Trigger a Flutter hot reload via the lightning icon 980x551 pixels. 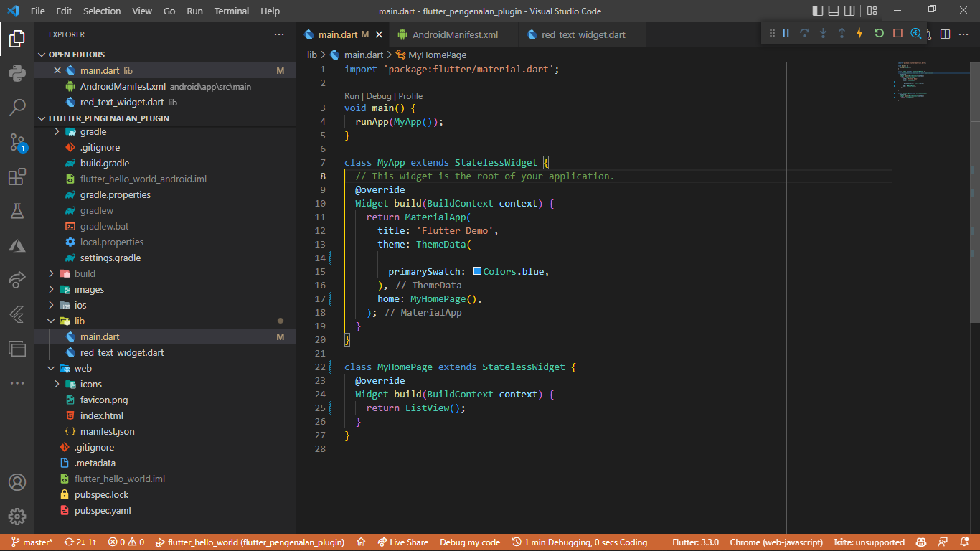(x=860, y=33)
